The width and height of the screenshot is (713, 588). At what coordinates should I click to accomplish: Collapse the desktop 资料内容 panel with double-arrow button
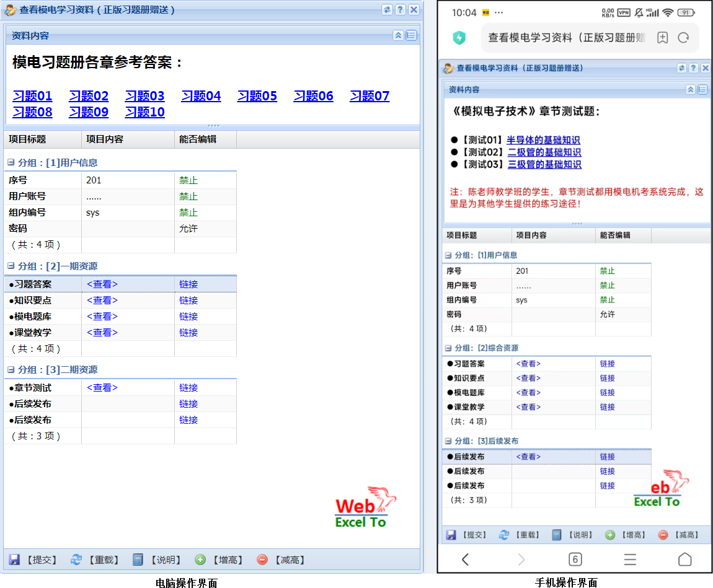point(399,36)
